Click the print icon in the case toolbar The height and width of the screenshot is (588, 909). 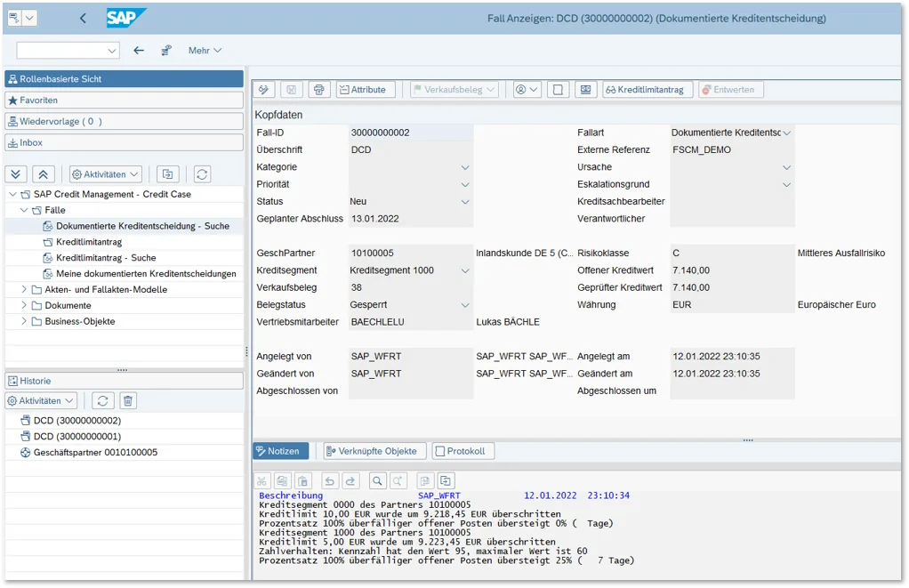tap(319, 90)
